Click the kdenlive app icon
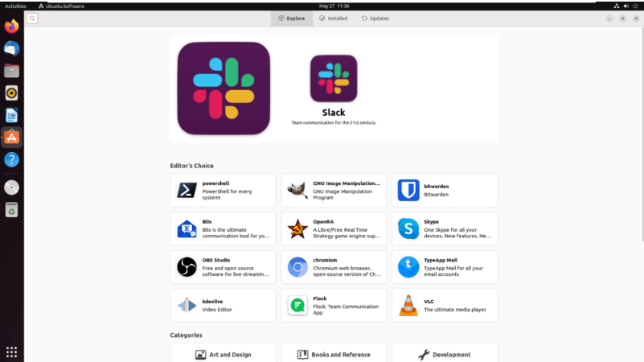The height and width of the screenshot is (362, 644). [187, 306]
